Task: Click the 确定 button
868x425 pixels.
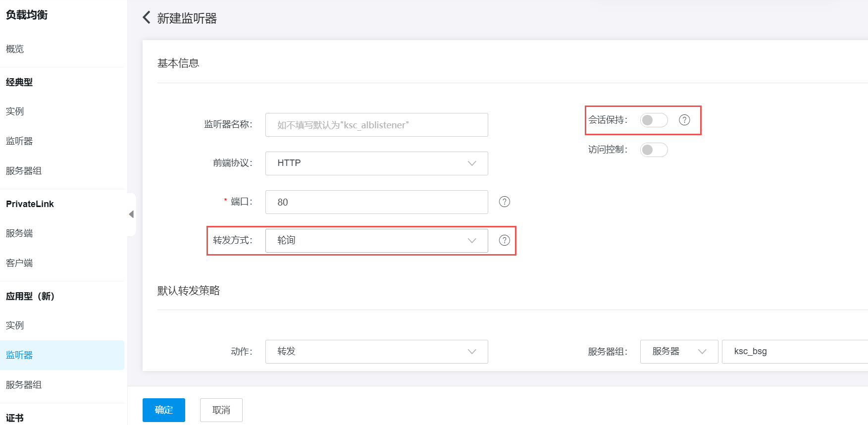Action: pos(163,410)
